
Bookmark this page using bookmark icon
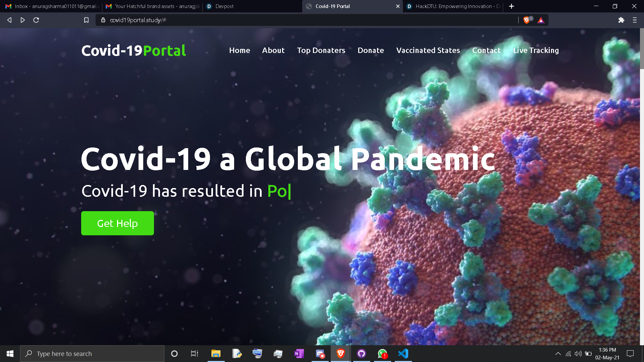[86, 20]
